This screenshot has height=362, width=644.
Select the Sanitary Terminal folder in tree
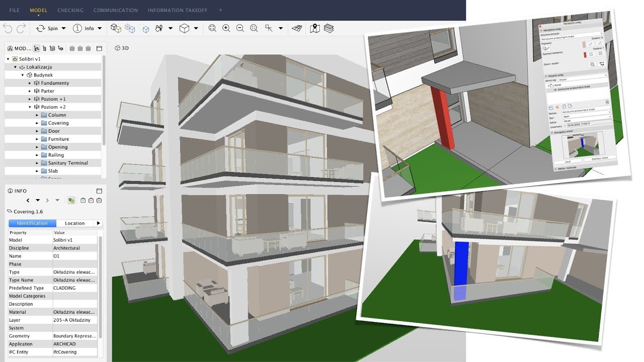click(68, 163)
